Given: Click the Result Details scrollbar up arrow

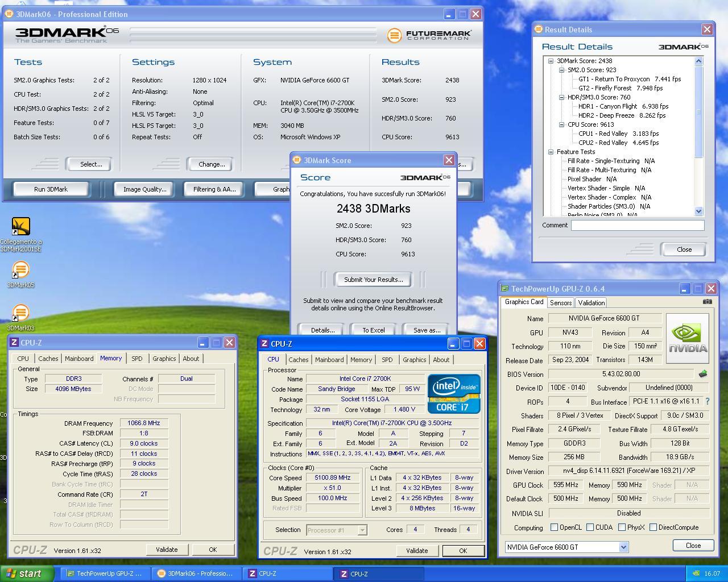Looking at the screenshot, I should click(699, 61).
